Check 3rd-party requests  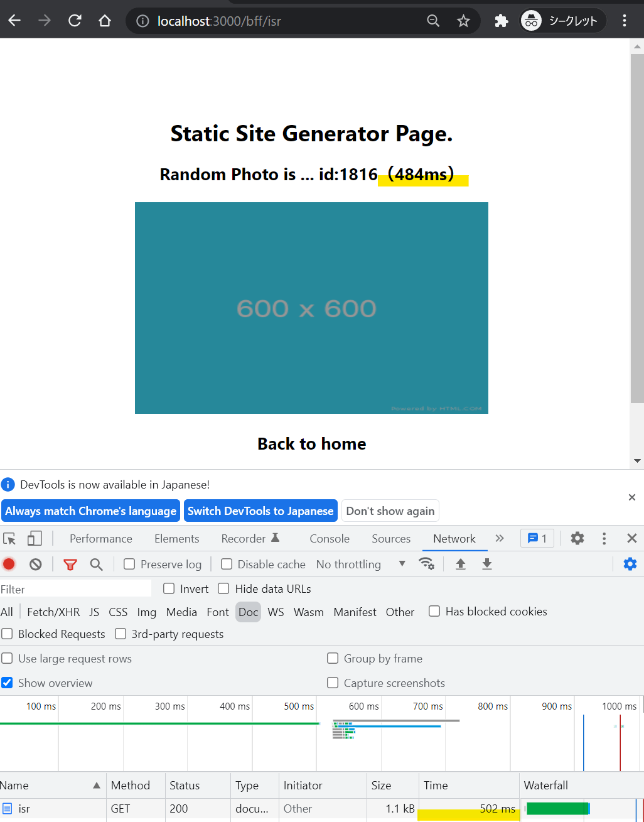(121, 634)
